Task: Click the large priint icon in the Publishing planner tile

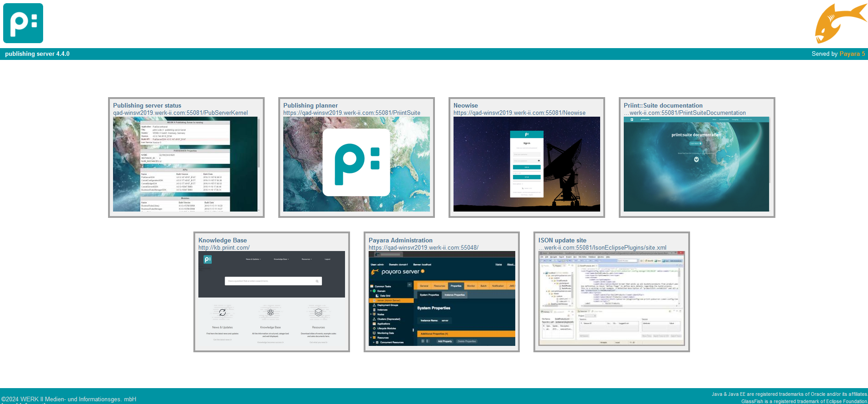Action: click(356, 163)
